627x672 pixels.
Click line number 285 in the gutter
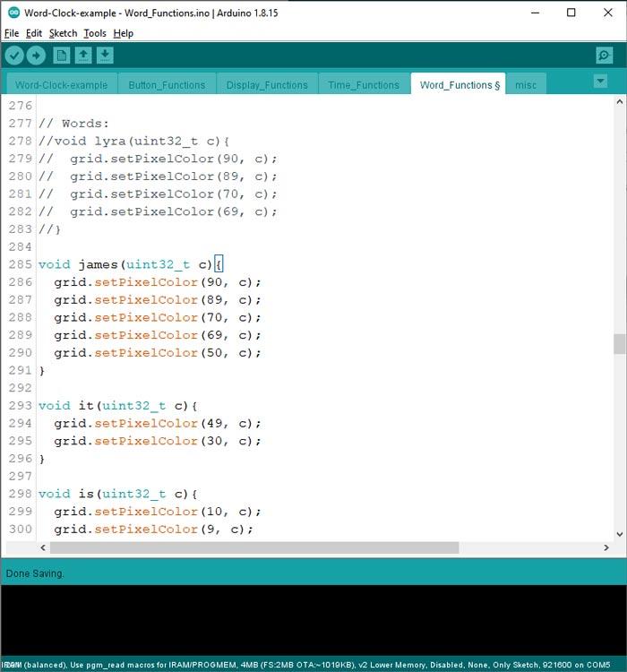click(x=20, y=264)
